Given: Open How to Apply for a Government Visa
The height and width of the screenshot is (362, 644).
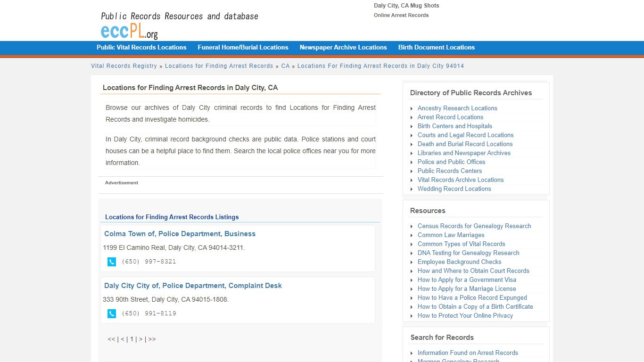Looking at the screenshot, I should pyautogui.click(x=467, y=280).
